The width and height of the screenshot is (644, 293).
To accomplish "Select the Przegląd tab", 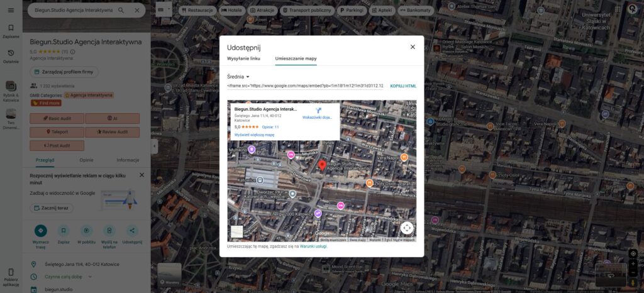I will 45,160.
